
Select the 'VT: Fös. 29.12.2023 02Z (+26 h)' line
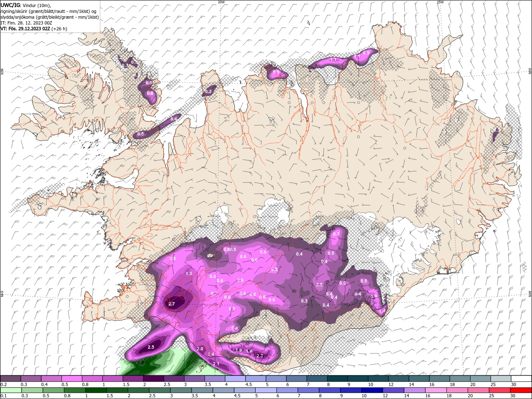(x=34, y=29)
